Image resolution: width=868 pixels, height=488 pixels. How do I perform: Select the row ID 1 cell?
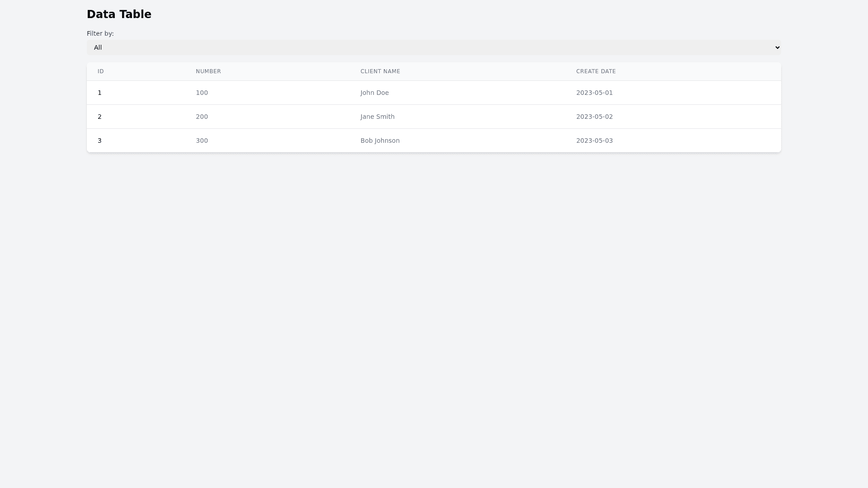point(100,93)
